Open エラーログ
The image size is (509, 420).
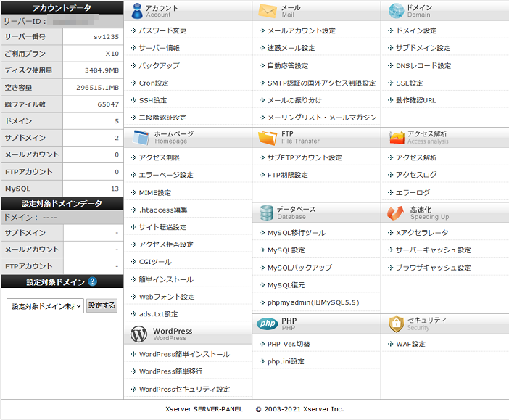tap(413, 193)
